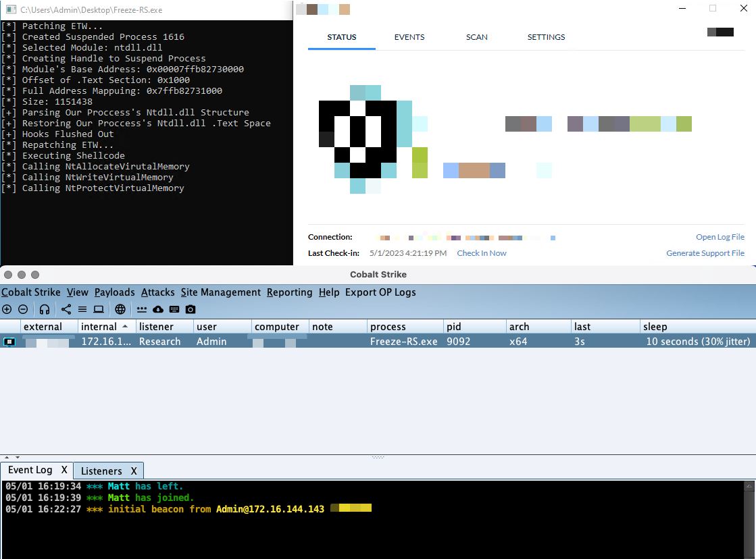Viewport: 756px width, 559px height.
Task: Close the Event Log tab with X
Action: [64, 471]
